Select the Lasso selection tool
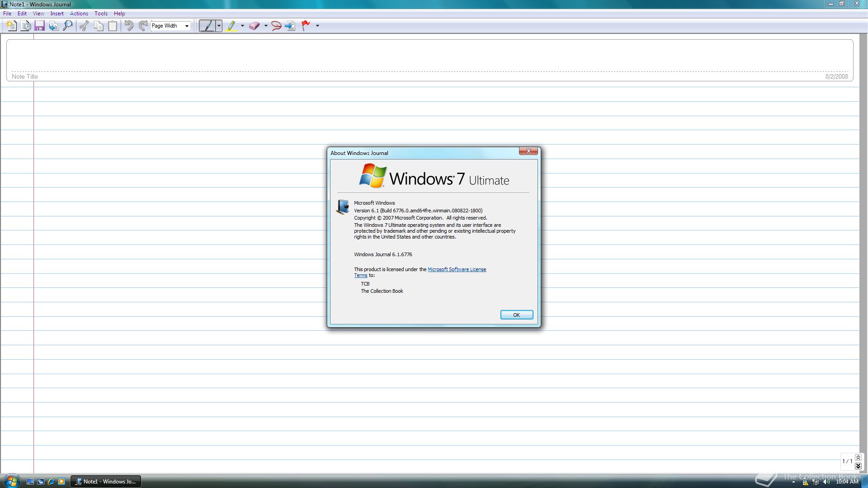This screenshot has width=868, height=488. pyautogui.click(x=276, y=26)
